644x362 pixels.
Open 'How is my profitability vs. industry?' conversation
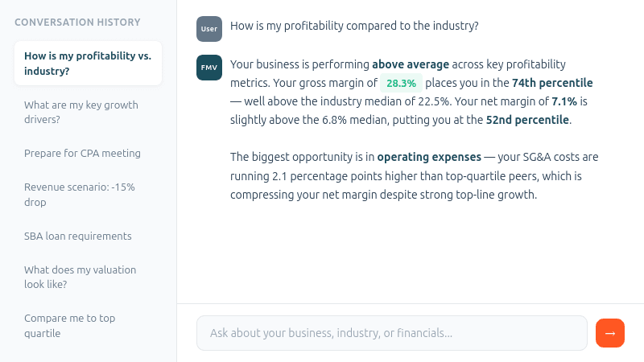tap(88, 64)
